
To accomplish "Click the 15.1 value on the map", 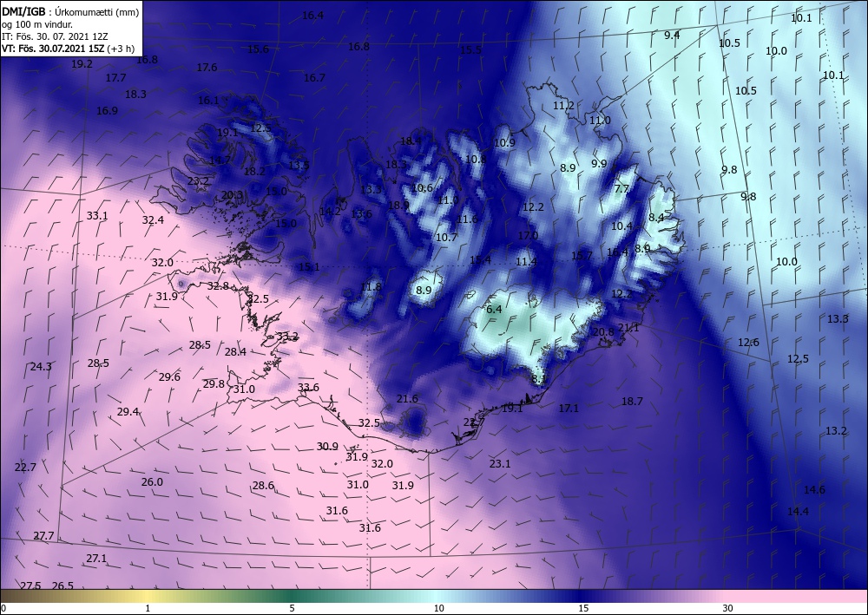I will [x=310, y=267].
